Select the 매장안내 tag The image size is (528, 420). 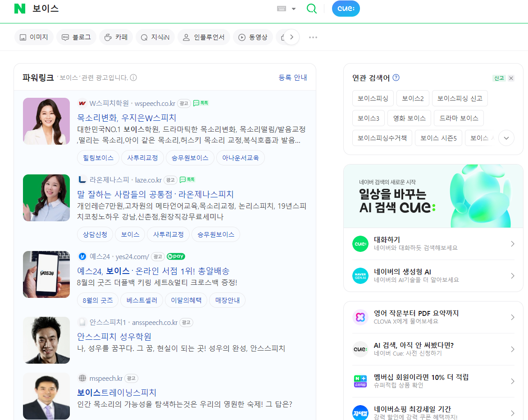click(x=228, y=300)
